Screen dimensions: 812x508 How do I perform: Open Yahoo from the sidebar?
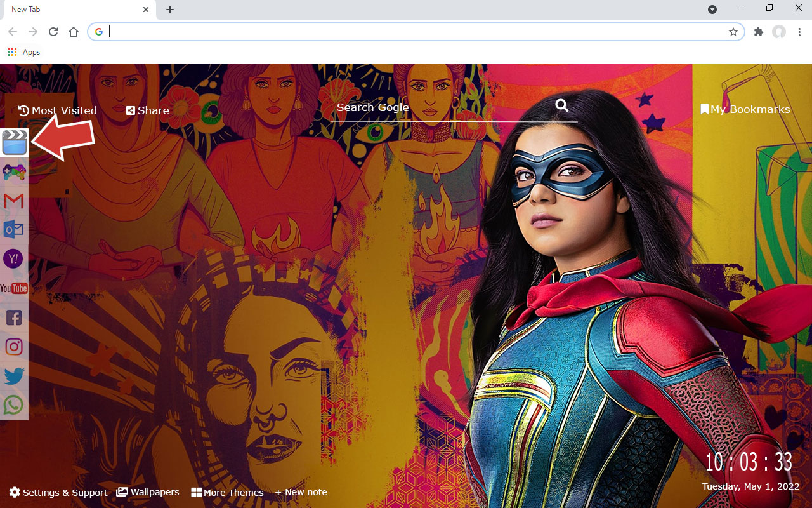[13, 259]
